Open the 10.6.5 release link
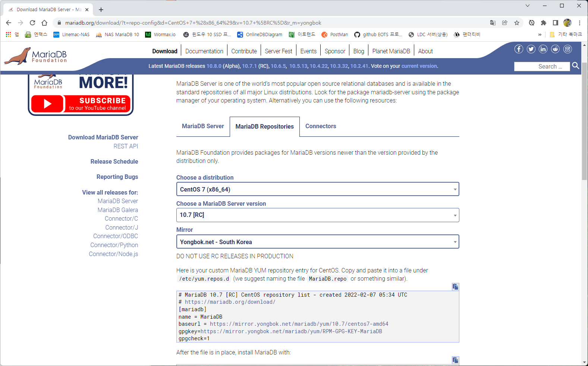588x366 pixels. tap(278, 66)
